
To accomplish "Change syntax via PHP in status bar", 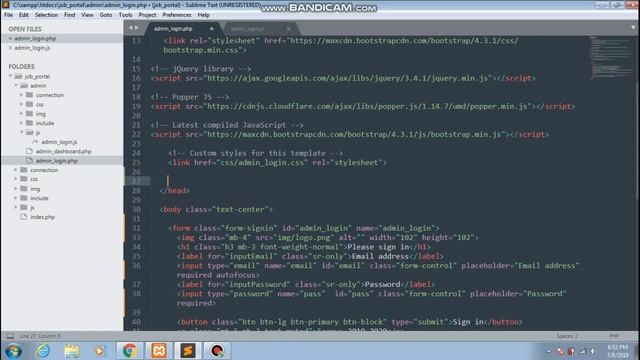I will [x=614, y=336].
